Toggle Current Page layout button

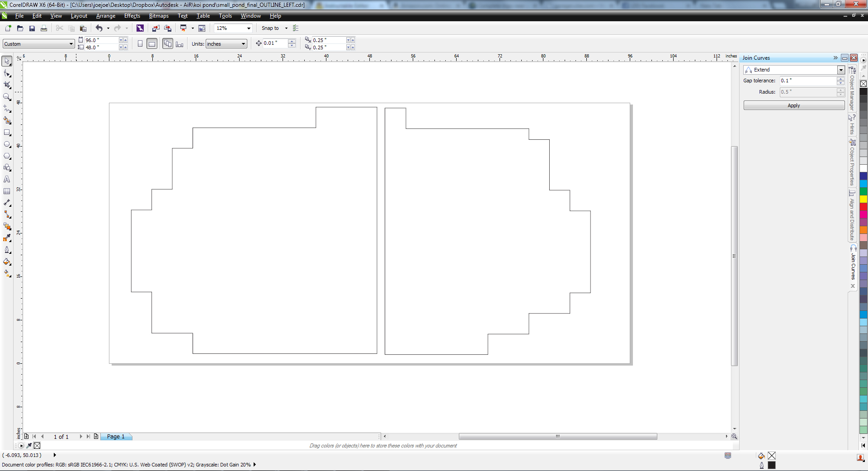click(179, 44)
